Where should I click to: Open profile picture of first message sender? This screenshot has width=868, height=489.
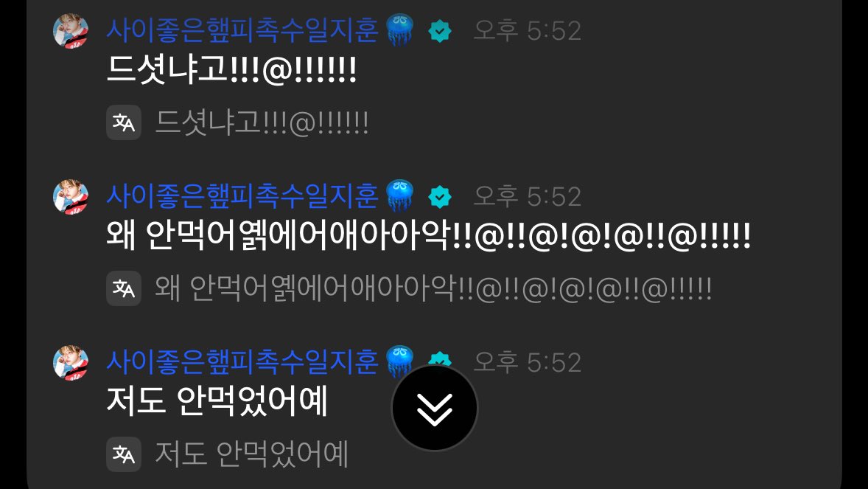pos(71,31)
